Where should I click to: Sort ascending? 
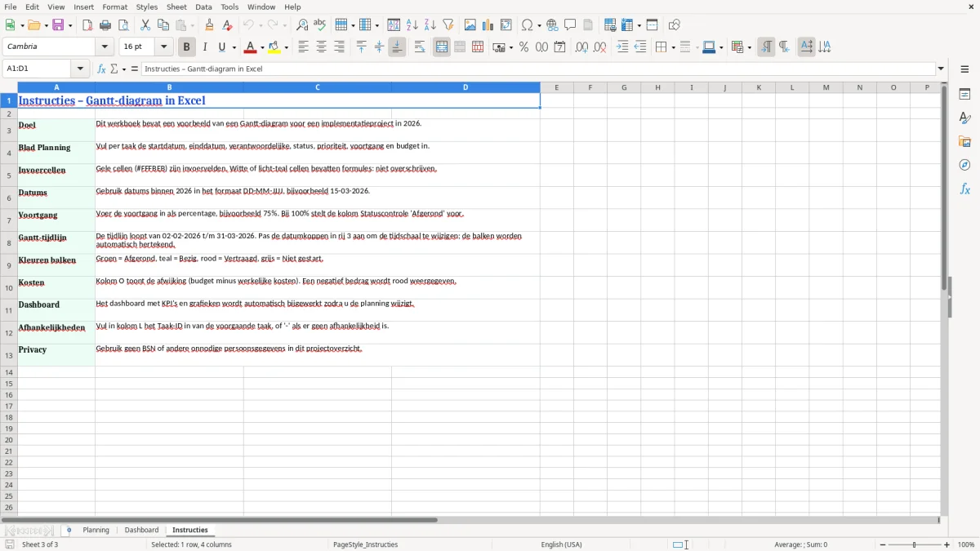[412, 25]
